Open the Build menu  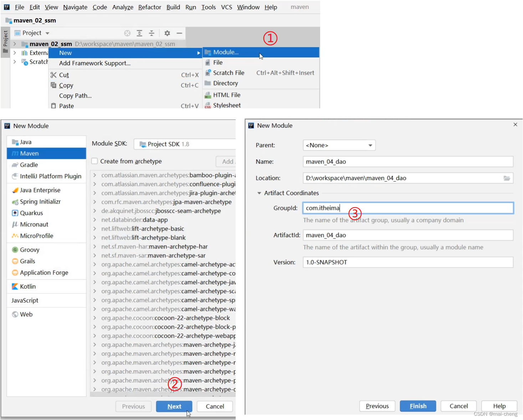[173, 7]
